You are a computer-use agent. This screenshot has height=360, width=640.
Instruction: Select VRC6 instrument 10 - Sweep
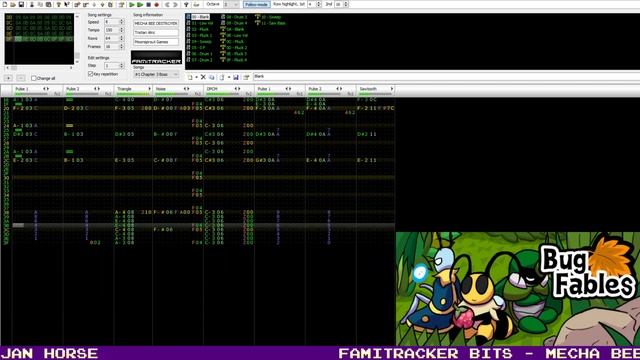pyautogui.click(x=268, y=17)
